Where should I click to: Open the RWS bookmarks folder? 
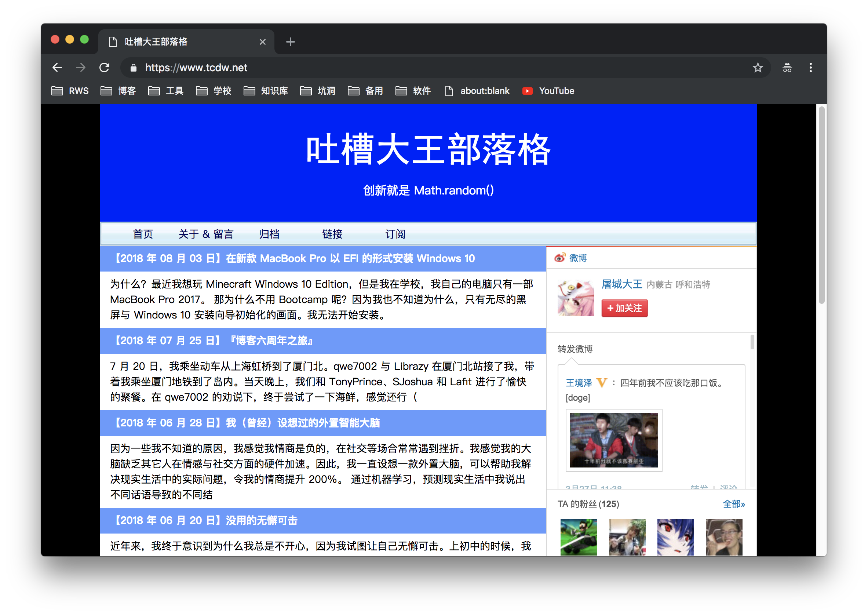point(69,91)
